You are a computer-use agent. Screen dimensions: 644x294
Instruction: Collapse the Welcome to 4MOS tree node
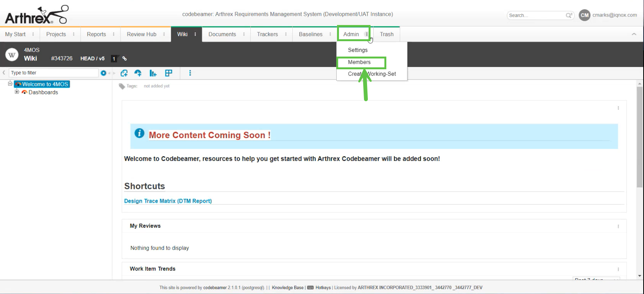pos(10,84)
